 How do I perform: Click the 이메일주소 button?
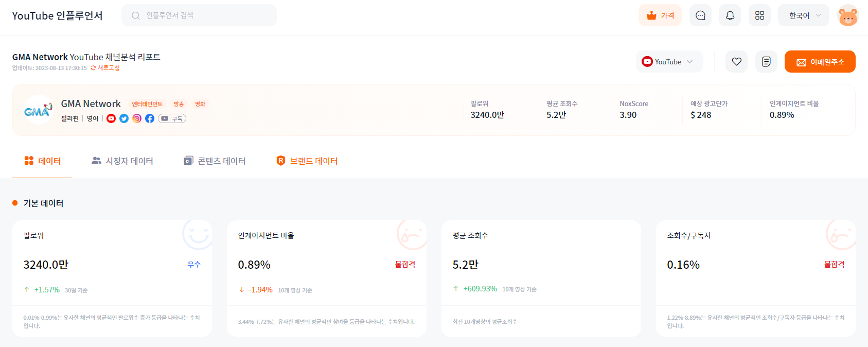820,62
